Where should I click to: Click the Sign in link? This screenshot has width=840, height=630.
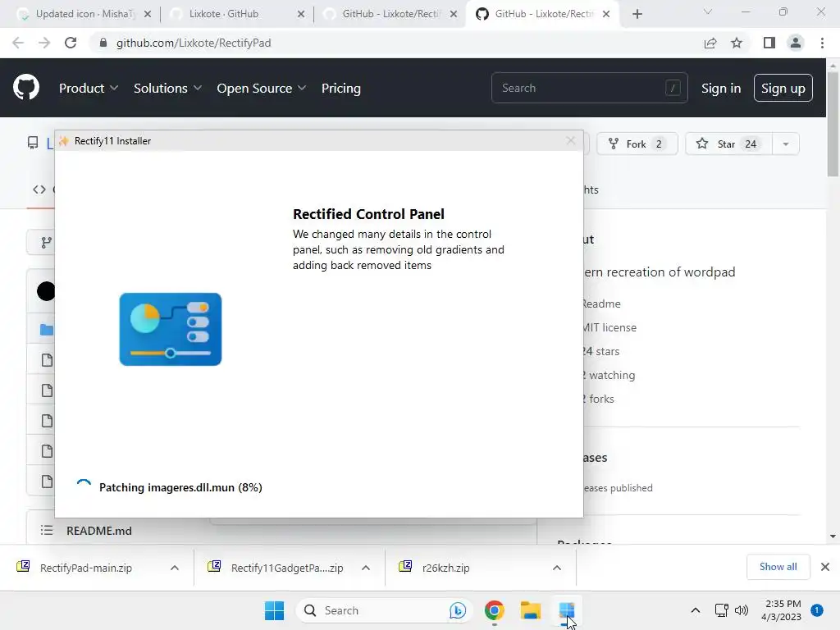[x=721, y=88]
